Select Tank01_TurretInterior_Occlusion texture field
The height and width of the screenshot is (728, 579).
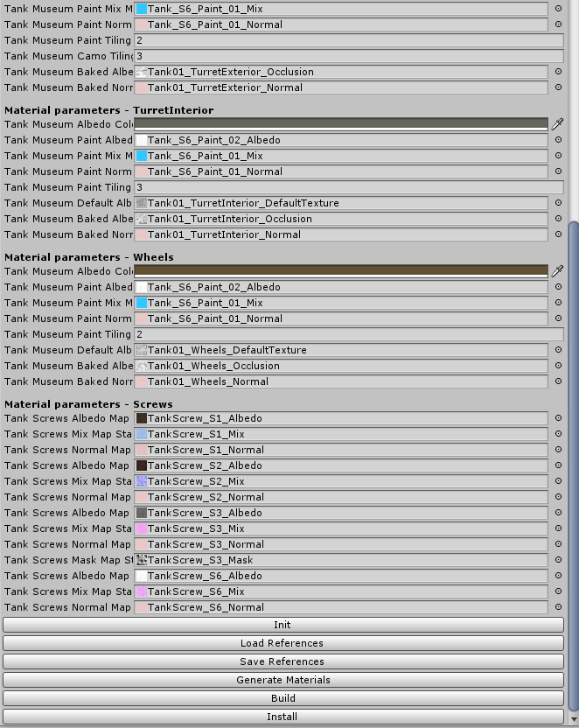coord(341,219)
